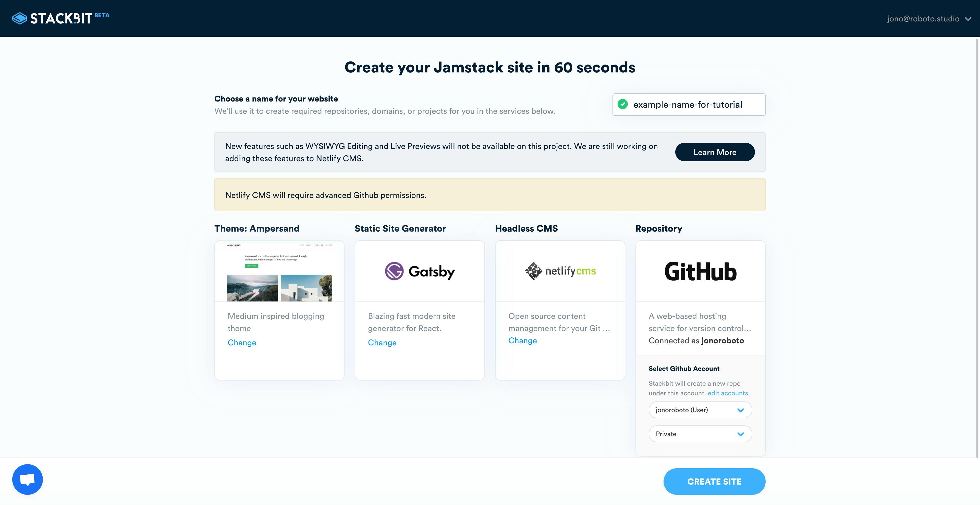Click 'A web-based hosting service' description
Image resolution: width=980 pixels, height=505 pixels.
[x=700, y=322]
